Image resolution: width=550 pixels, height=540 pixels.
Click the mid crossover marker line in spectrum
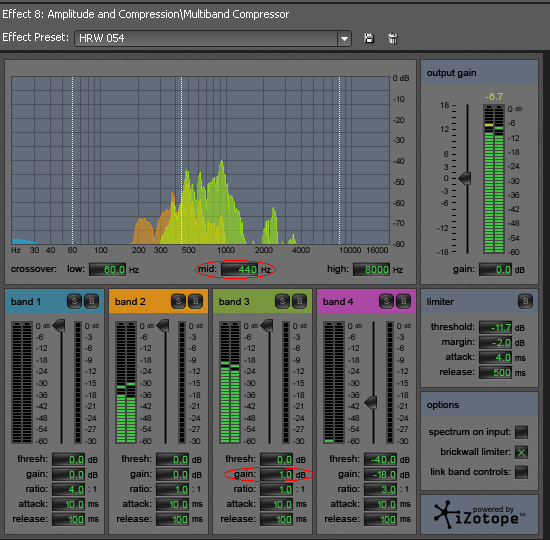(x=181, y=160)
